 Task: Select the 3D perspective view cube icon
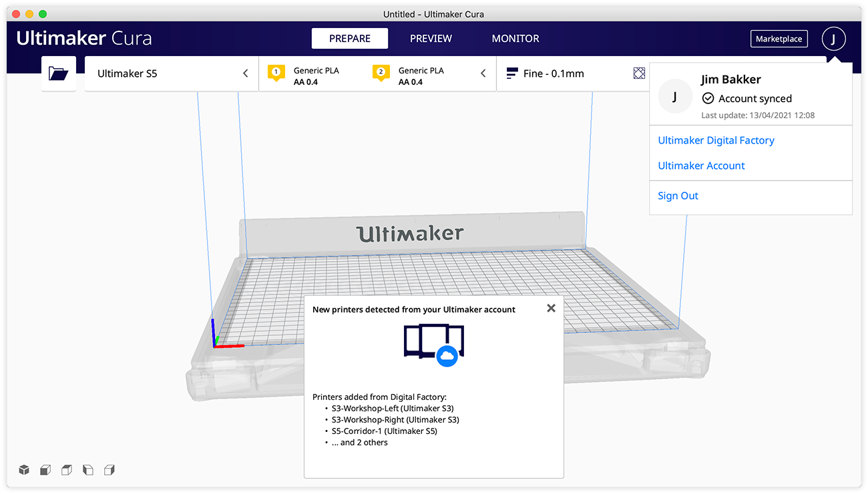coord(24,470)
